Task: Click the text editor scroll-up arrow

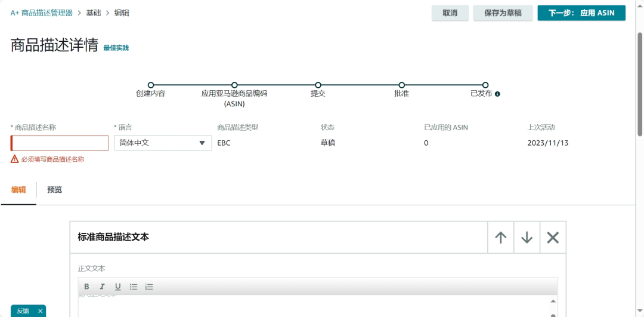Action: point(553,301)
